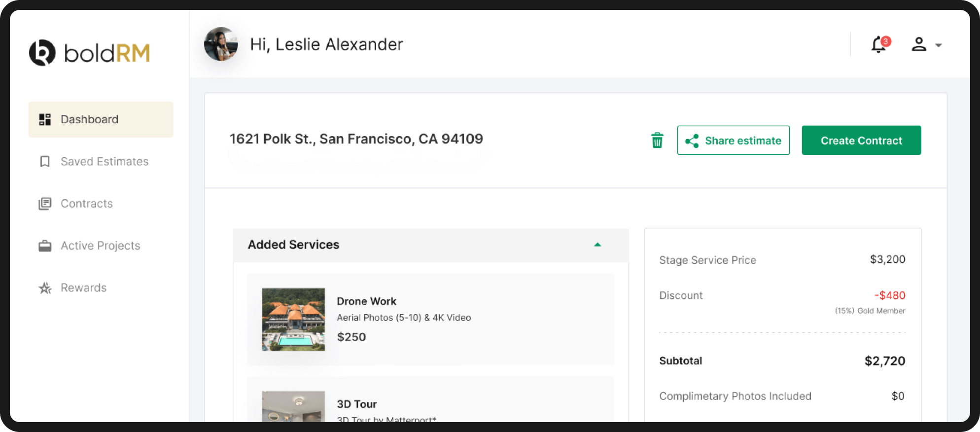Click the 3D Tour title
The height and width of the screenshot is (432, 980).
357,404
